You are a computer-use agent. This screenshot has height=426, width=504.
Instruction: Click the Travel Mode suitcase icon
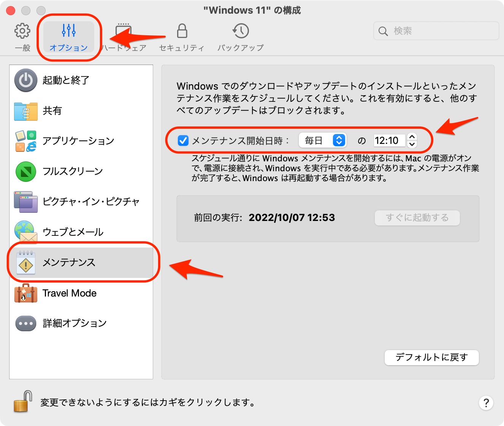pos(26,293)
